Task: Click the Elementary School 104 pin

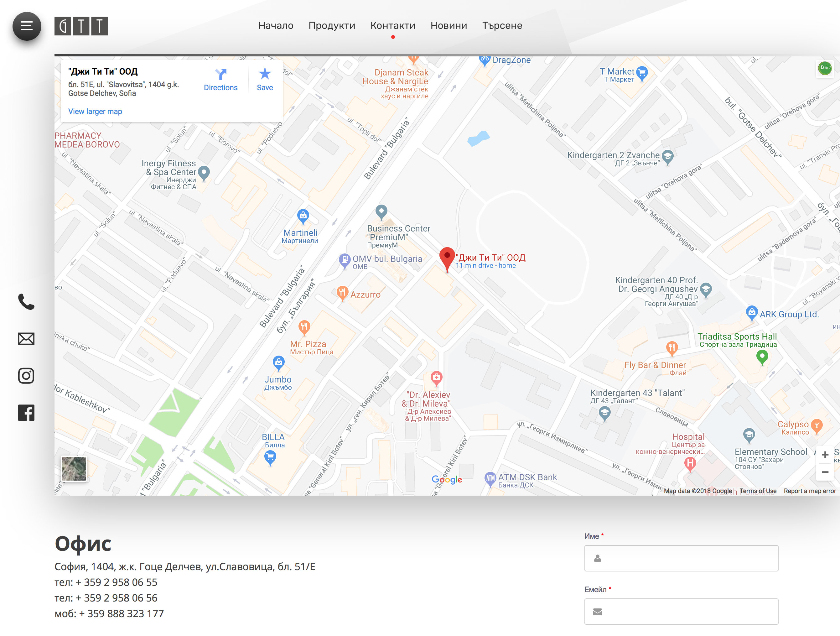Action: 749,435
